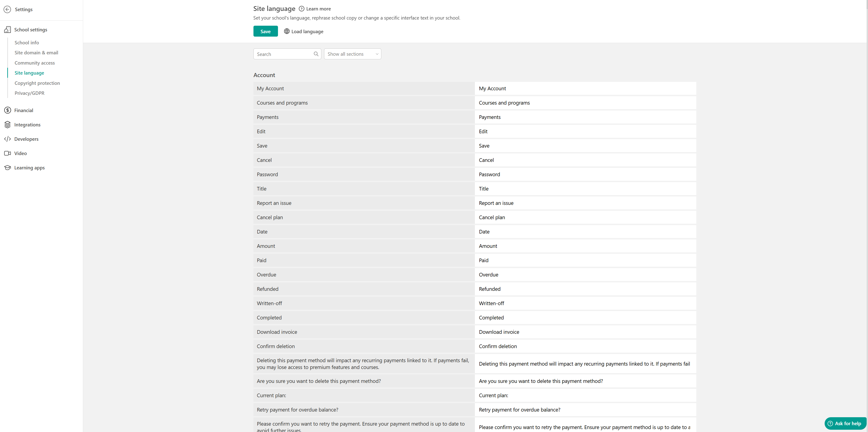Click the Learn more help link
This screenshot has height=432, width=868.
318,9
